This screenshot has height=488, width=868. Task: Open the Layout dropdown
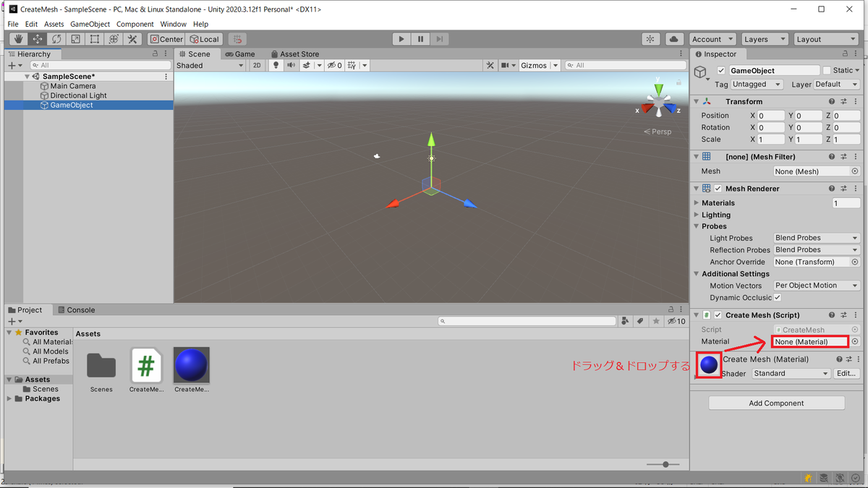[825, 39]
